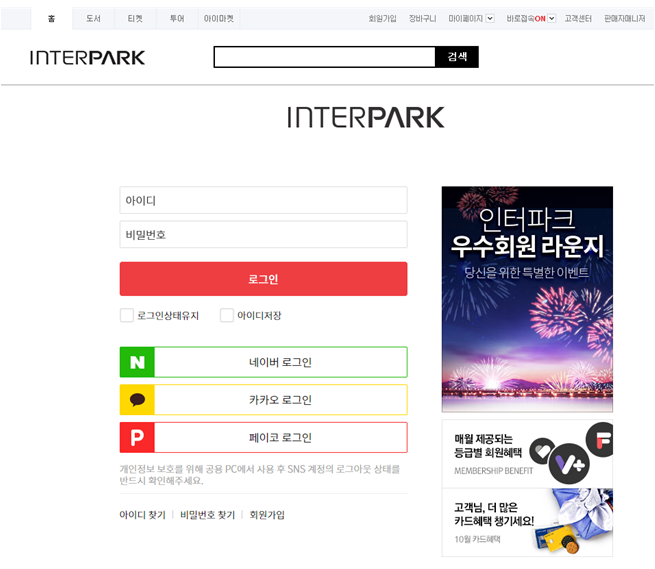Click the large centered Interpark logo
This screenshot has height=569, width=655.
(x=366, y=117)
